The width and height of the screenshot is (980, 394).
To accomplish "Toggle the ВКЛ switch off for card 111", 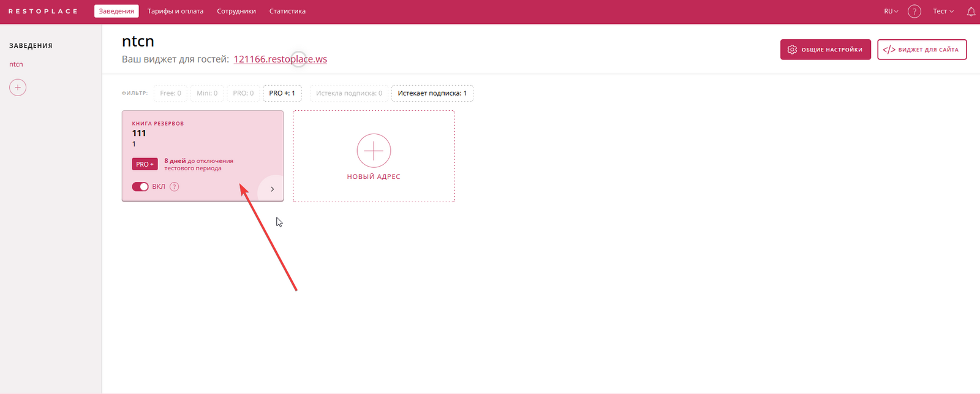I will pos(140,187).
